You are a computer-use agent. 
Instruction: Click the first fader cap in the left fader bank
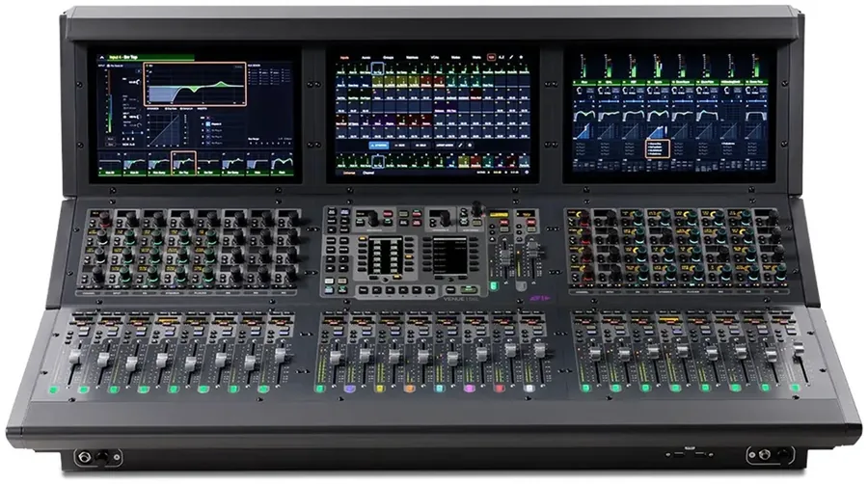[74, 358]
